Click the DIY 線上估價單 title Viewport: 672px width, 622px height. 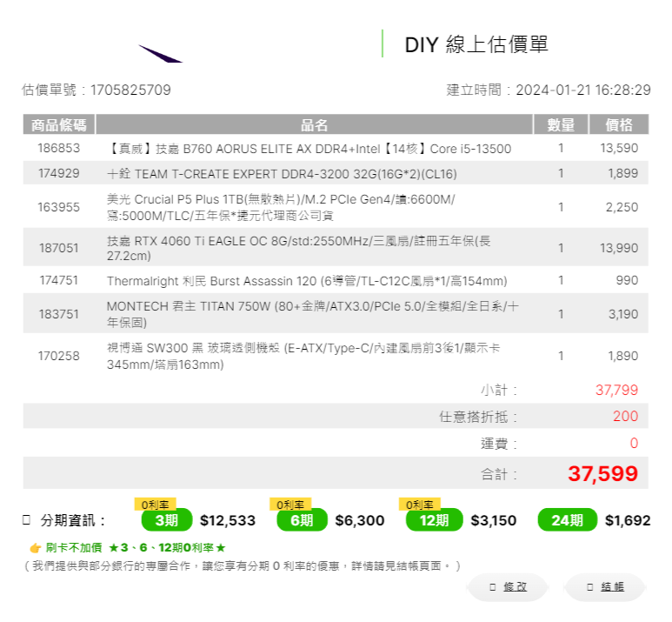coord(476,44)
